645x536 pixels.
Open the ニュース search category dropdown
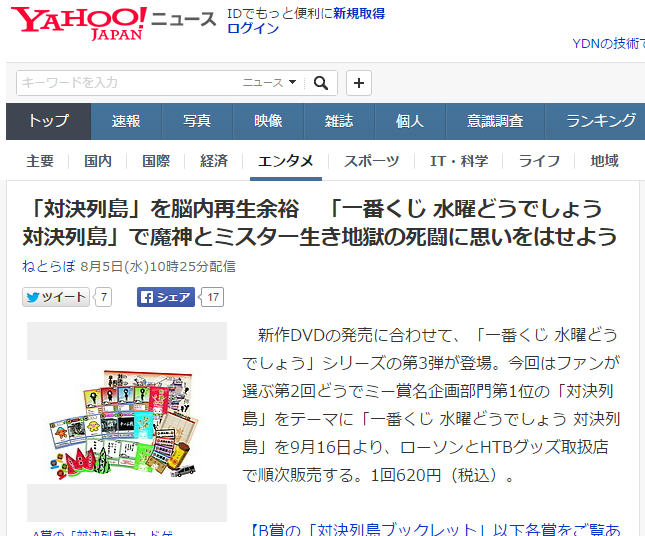tap(269, 83)
